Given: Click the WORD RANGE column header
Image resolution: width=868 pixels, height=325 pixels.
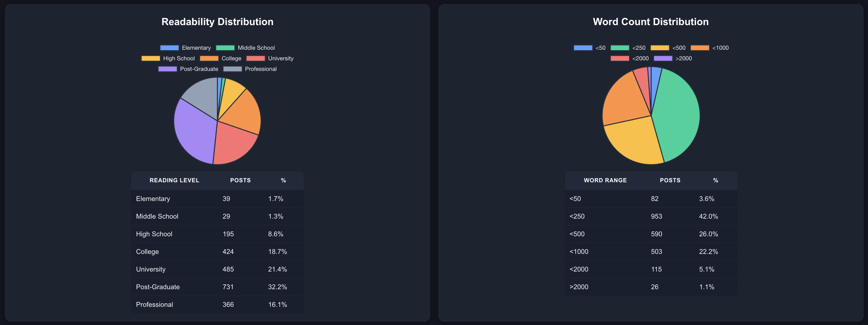Looking at the screenshot, I should click(605, 180).
